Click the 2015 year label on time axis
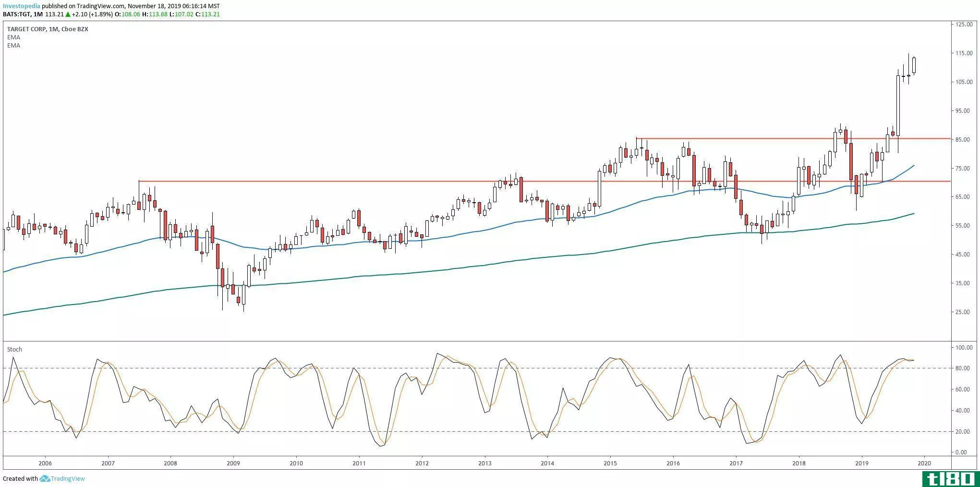980x487 pixels. [610, 463]
